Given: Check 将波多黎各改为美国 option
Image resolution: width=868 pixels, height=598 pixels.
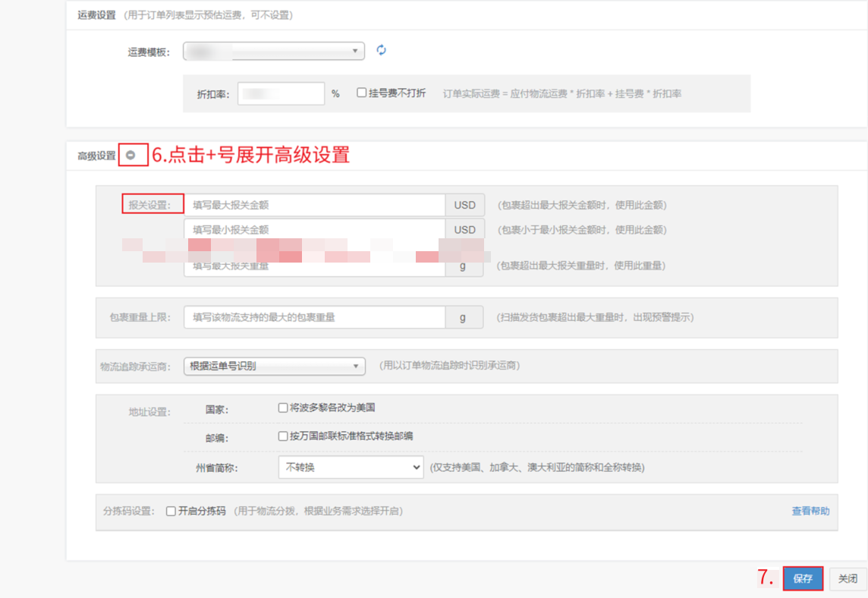Looking at the screenshot, I should pos(283,408).
